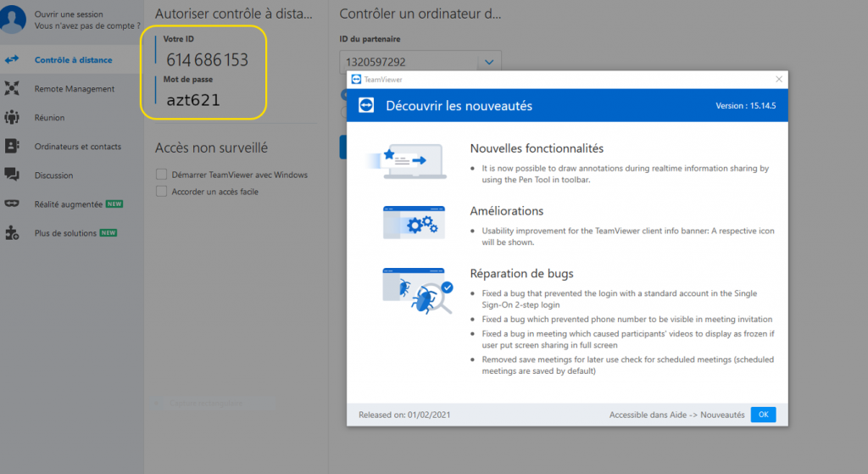Click the NEW badge beside Réalité augmentée
The image size is (868, 474).
114,204
